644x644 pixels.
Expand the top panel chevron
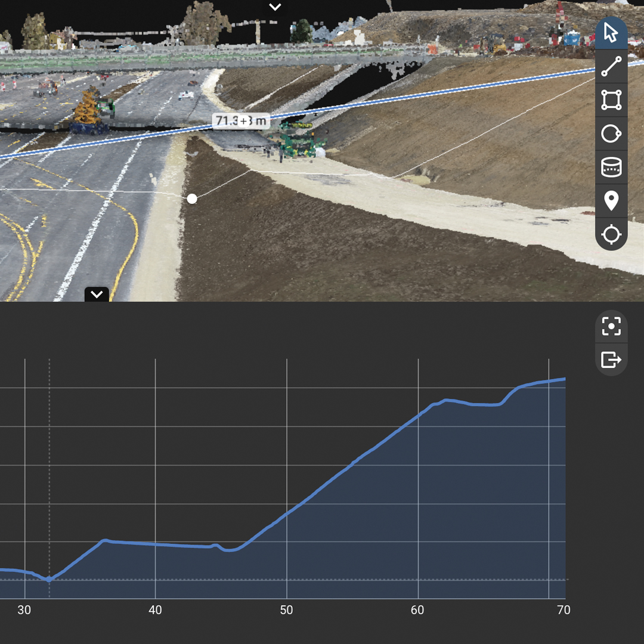[x=275, y=7]
